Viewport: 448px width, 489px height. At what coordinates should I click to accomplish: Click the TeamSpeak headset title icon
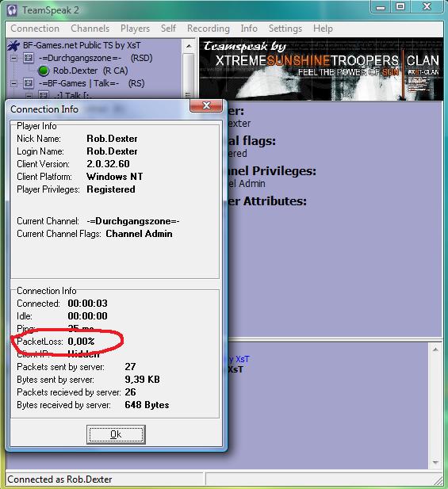[x=12, y=10]
